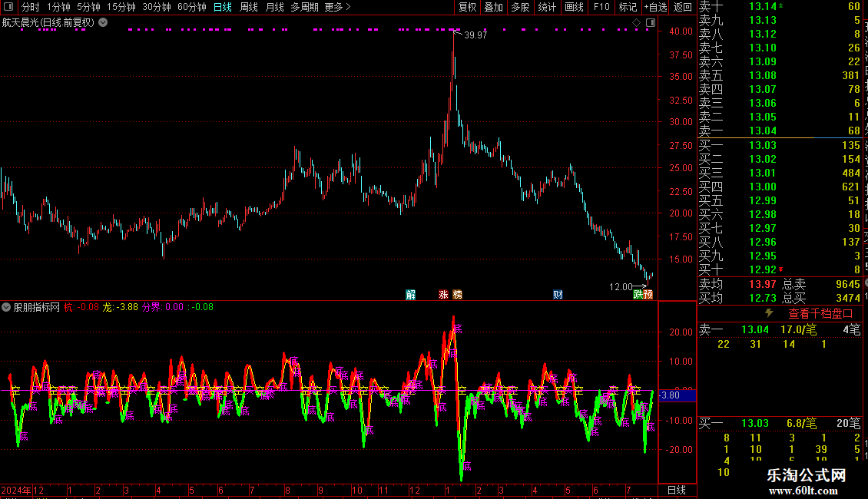
Task: Switch to 分时 intraday view
Action: point(31,7)
